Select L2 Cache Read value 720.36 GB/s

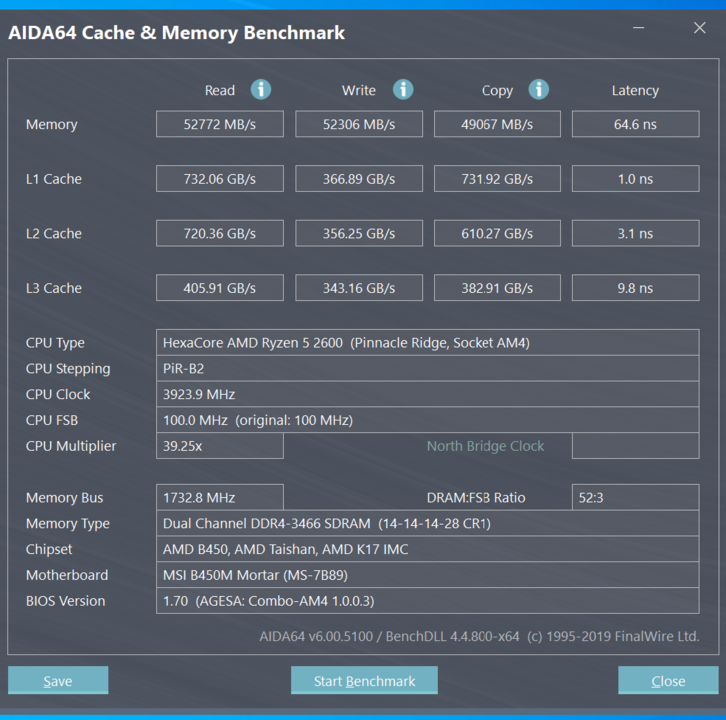(x=220, y=233)
